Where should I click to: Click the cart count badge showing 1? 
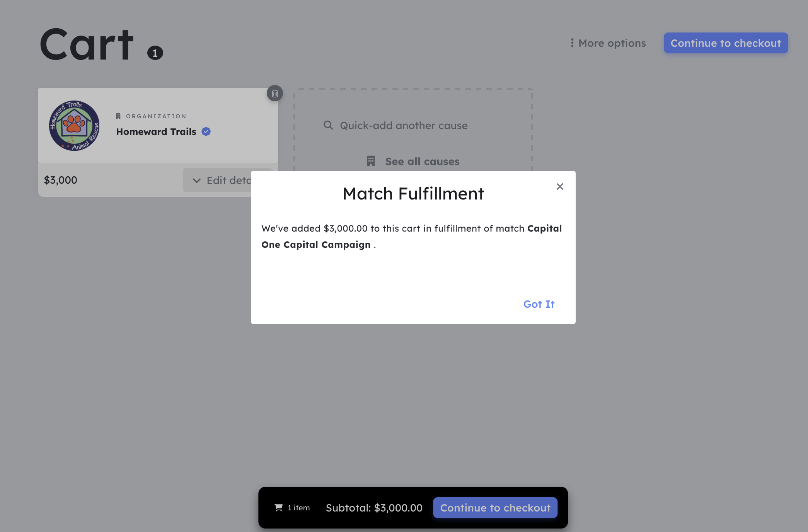(x=155, y=53)
